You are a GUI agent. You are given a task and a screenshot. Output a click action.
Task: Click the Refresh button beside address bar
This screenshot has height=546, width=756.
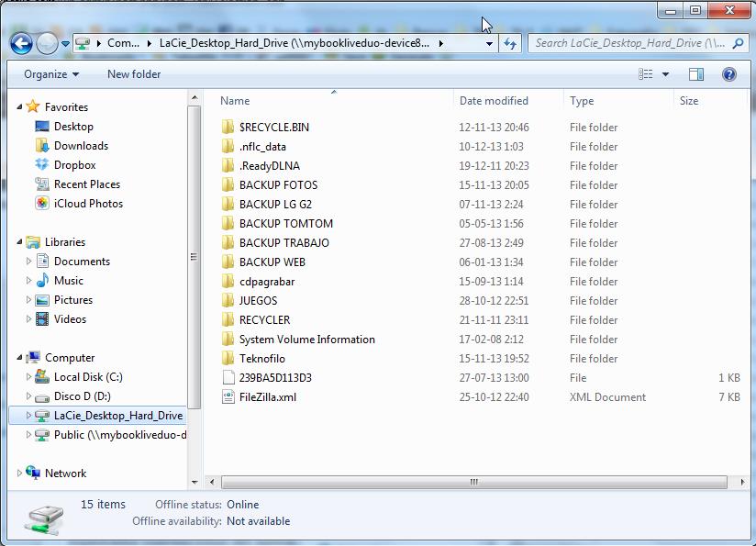click(511, 43)
